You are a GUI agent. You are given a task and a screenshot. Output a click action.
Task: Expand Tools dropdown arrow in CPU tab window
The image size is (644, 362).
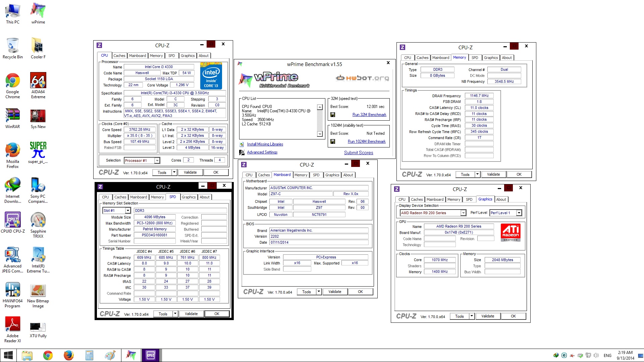pos(174,172)
